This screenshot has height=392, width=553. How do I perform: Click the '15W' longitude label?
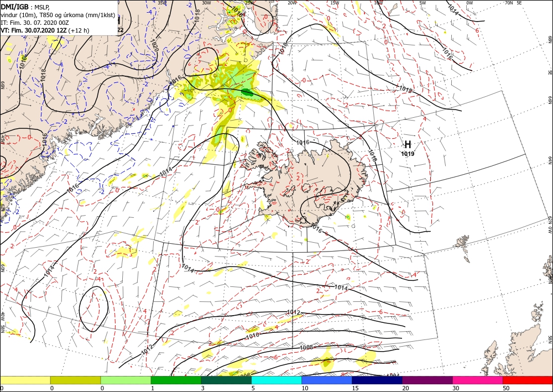[335, 3]
